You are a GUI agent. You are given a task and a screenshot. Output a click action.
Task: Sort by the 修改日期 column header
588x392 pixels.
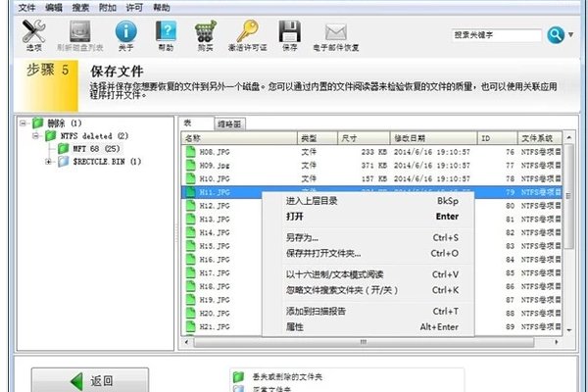[x=433, y=138]
